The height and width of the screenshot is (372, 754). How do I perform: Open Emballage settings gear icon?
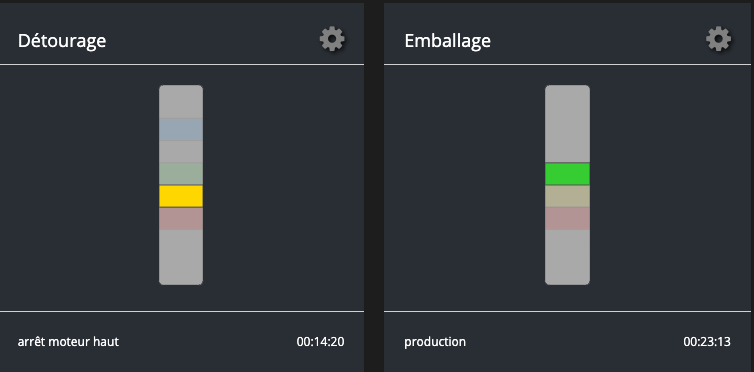[x=718, y=39]
